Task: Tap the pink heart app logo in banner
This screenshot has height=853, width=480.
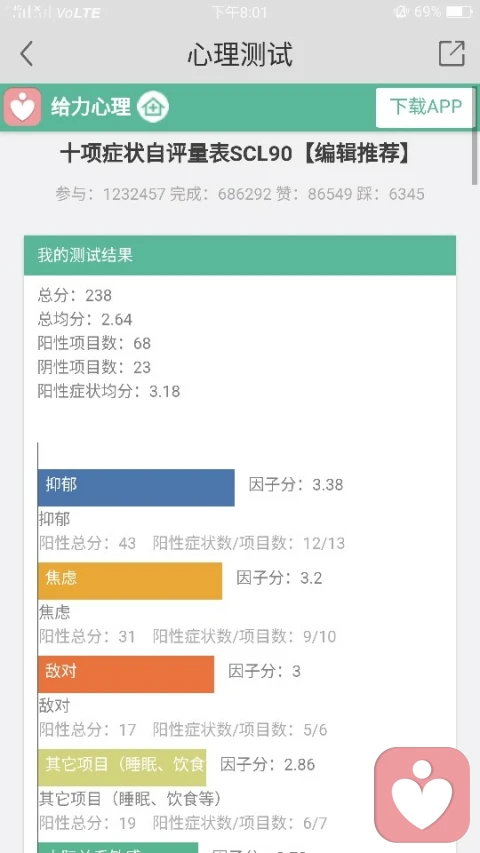Action: point(22,107)
